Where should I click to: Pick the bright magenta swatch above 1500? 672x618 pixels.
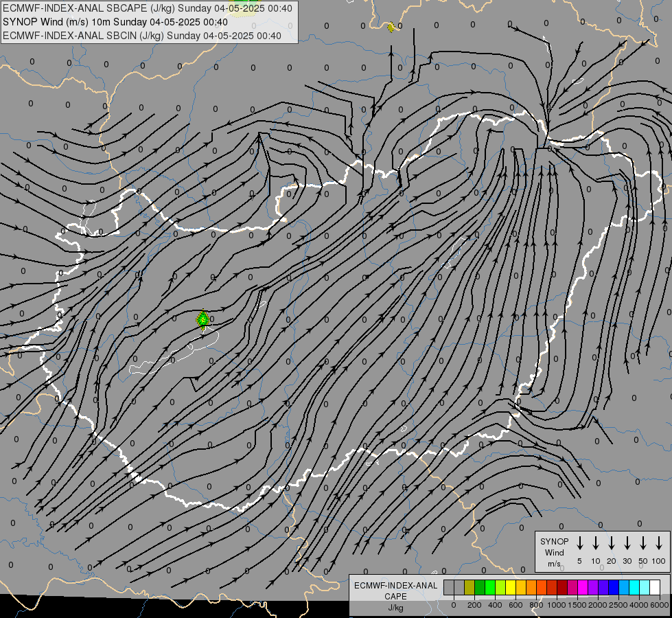tap(583, 587)
